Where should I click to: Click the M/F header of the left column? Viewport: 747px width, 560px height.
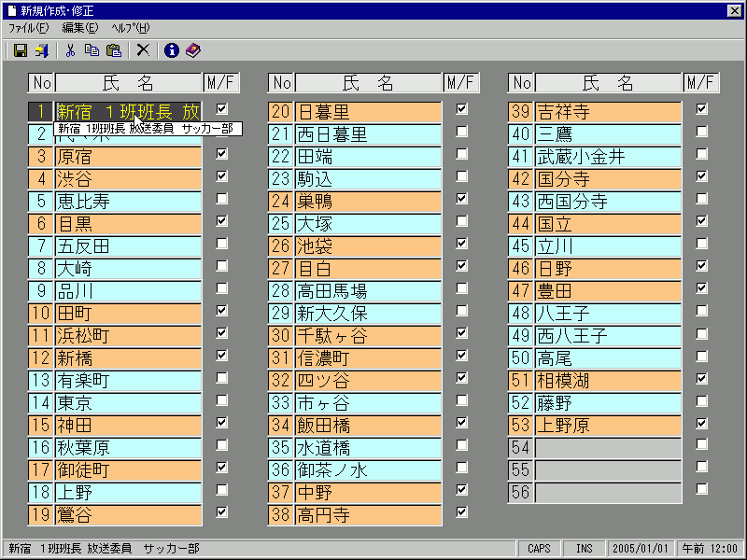tap(221, 83)
